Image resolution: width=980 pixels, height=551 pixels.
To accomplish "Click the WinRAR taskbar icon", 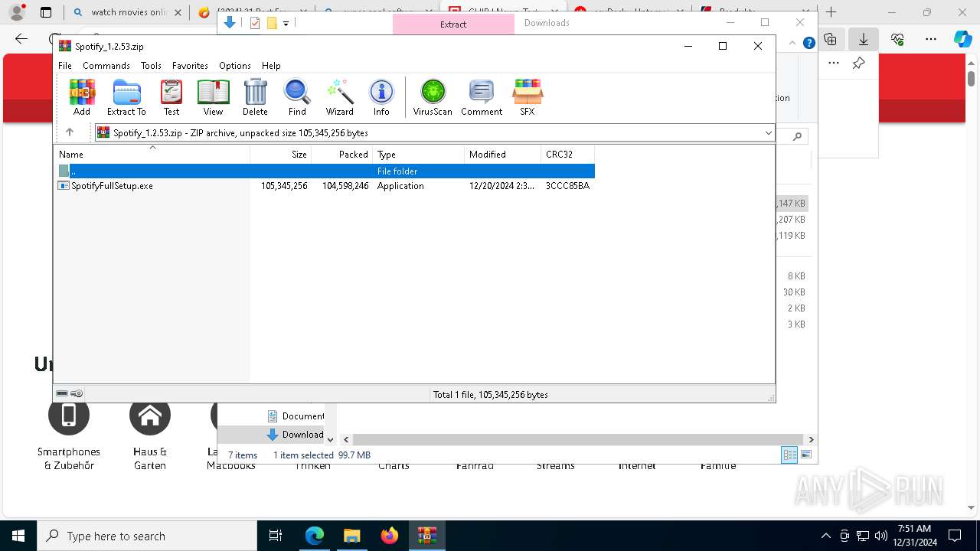I will (426, 536).
